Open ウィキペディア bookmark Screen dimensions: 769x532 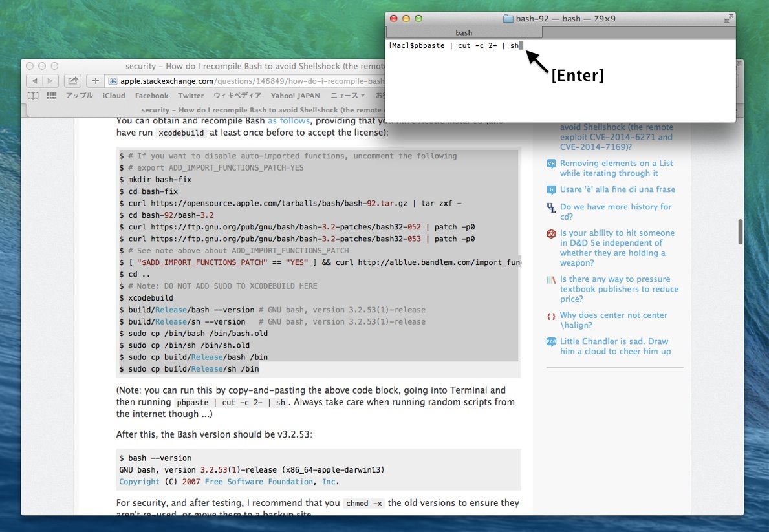[237, 96]
